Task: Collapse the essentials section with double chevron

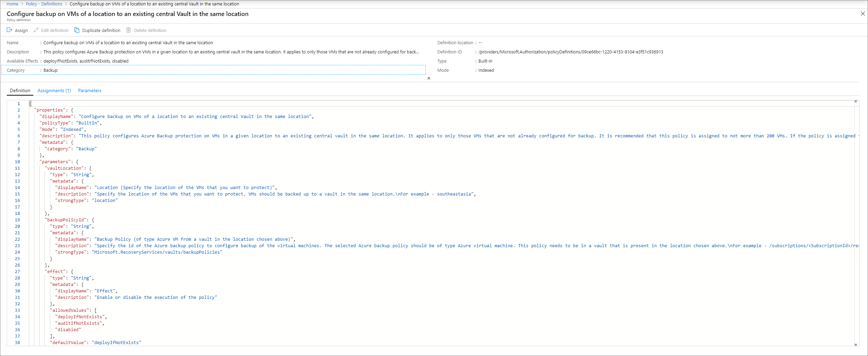Action: point(429,78)
